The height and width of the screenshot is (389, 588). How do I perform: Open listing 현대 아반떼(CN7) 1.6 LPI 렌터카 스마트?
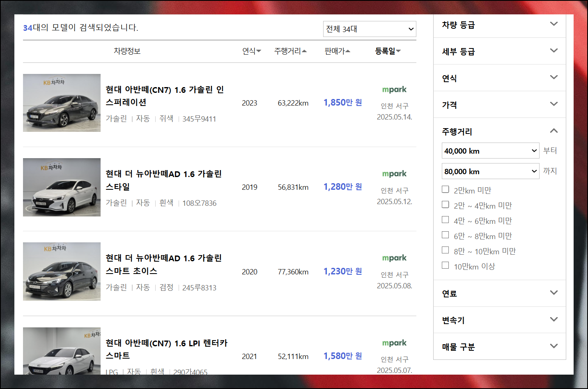tap(166, 349)
